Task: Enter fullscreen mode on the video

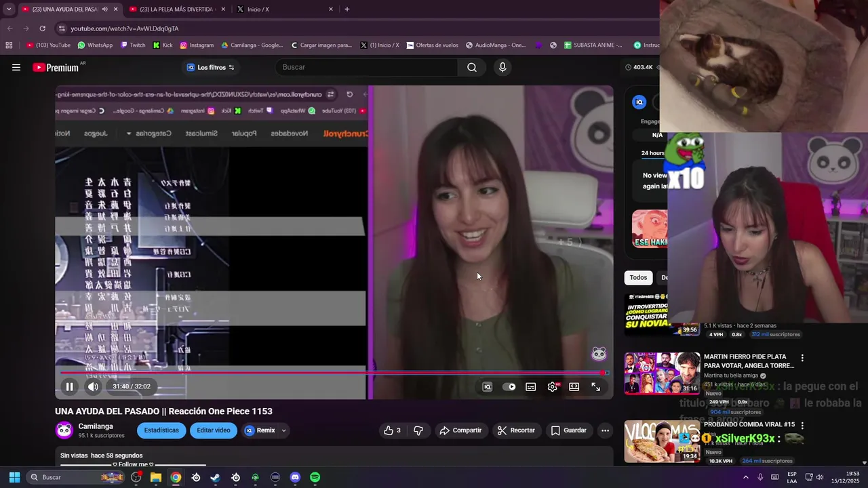Action: [x=595, y=386]
